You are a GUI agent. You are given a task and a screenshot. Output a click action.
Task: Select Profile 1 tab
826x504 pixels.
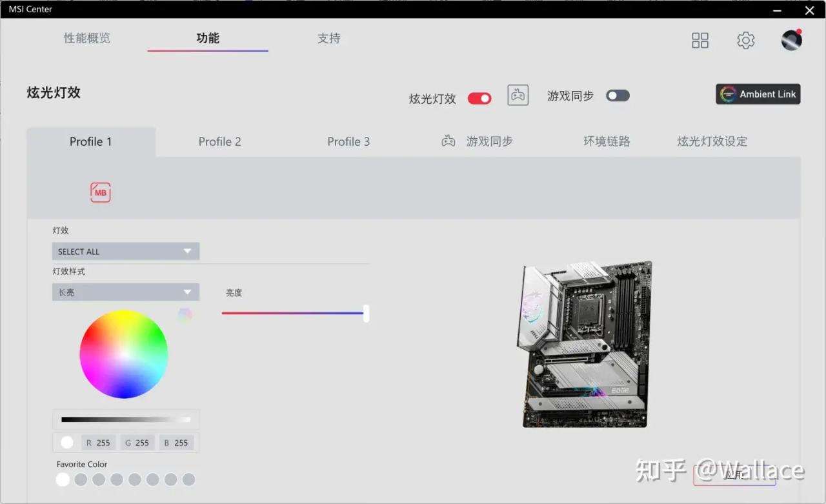coord(91,141)
